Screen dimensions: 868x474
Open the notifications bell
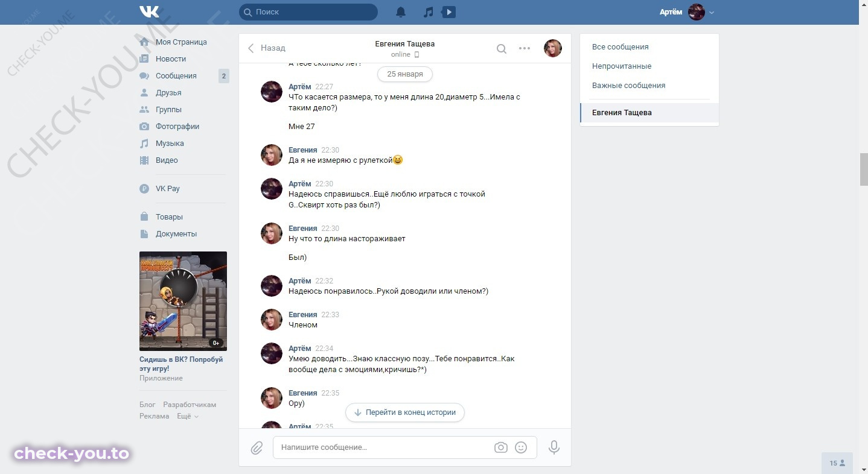coord(401,12)
